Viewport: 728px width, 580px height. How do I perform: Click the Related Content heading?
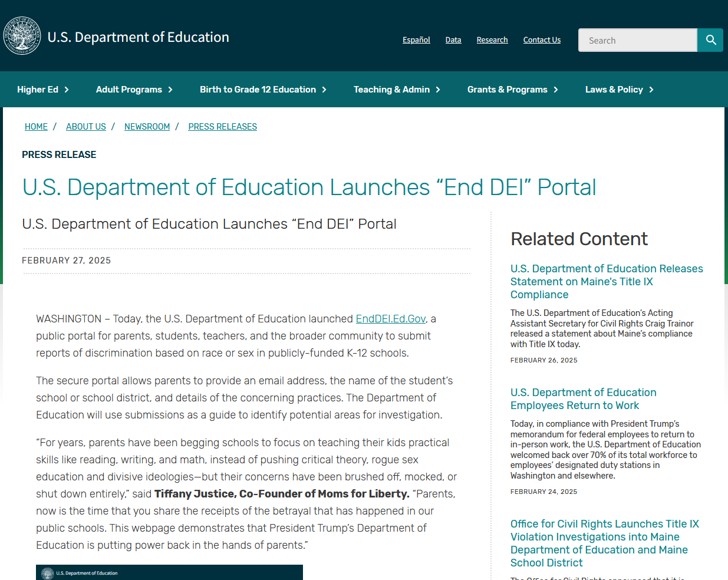[x=579, y=239]
